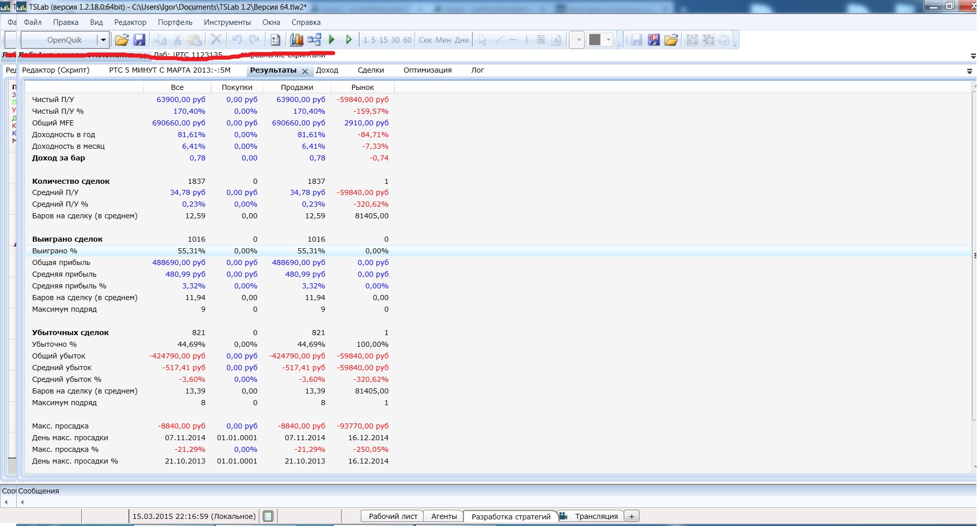980x526 pixels.
Task: Click the red-blue save workspace icon
Action: (654, 40)
